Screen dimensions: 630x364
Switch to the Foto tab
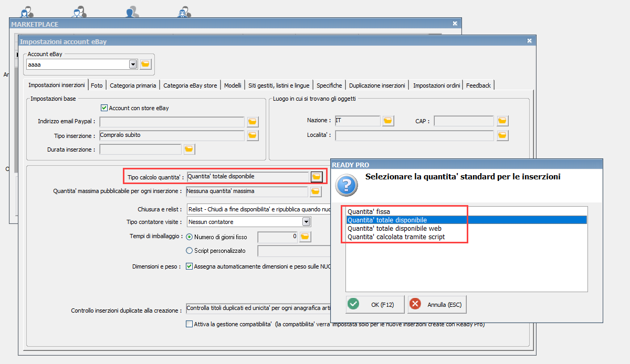[97, 85]
